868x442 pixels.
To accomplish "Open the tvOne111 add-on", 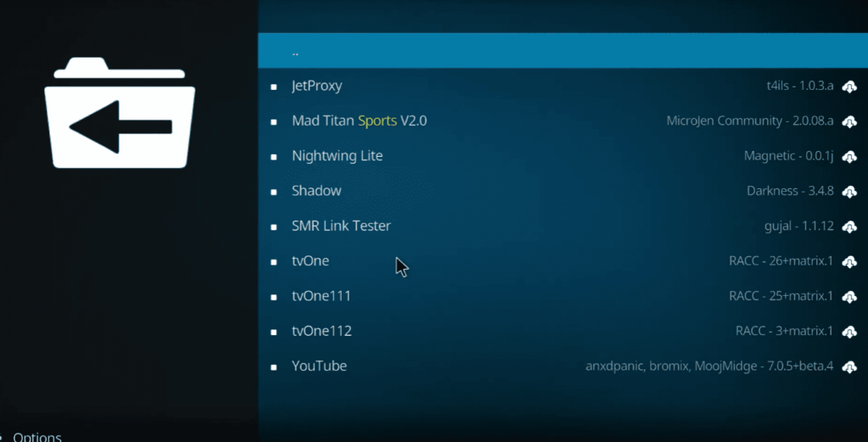I will [563, 296].
